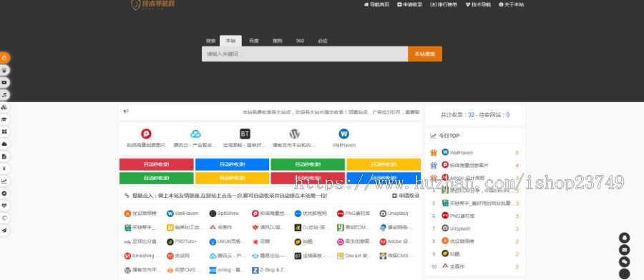Open the emlog site link

(x=227, y=270)
